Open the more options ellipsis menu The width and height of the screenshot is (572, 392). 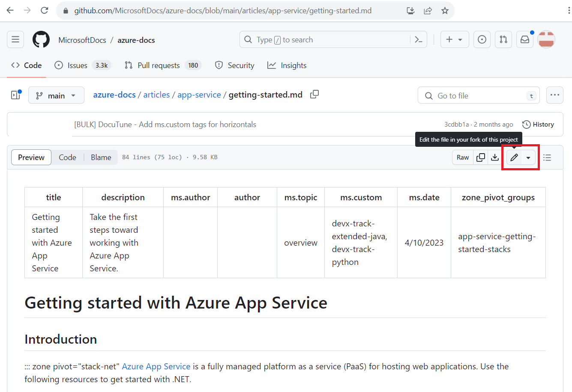point(554,95)
